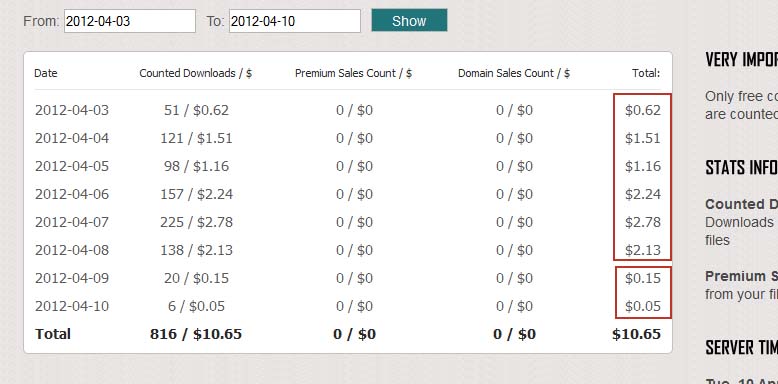This screenshot has width=778, height=384.
Task: Click the VERY IMPORTANT heading in sidebar
Action: click(741, 60)
